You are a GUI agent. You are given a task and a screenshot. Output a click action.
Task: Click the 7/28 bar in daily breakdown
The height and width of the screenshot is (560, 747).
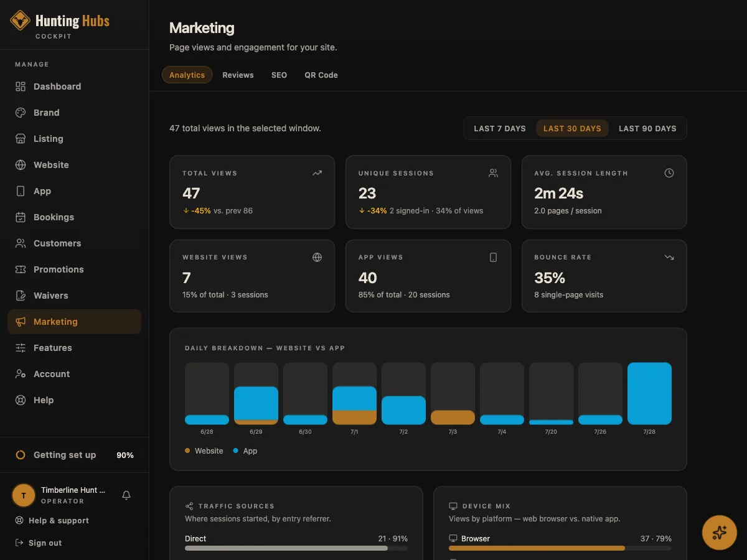coord(649,393)
